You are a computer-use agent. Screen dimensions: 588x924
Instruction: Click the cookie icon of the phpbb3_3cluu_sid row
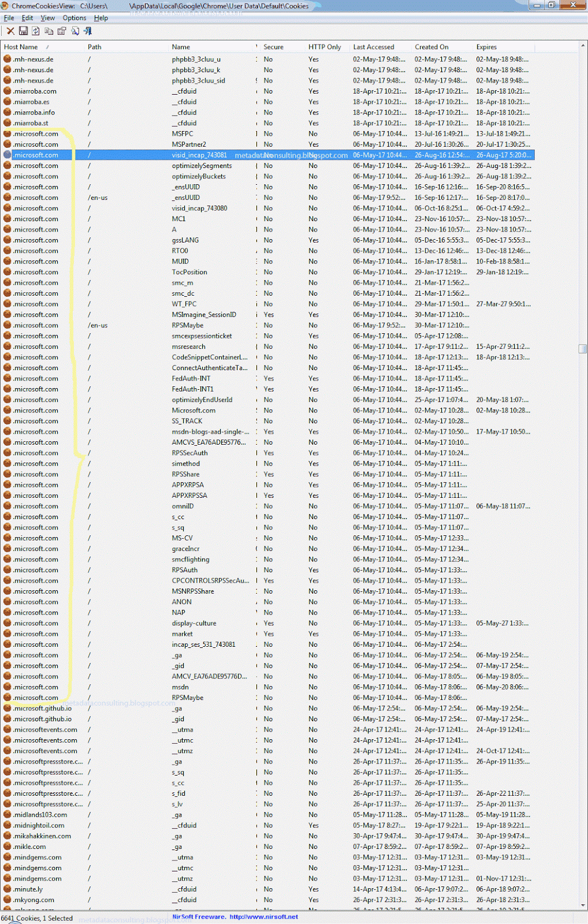pos(8,81)
